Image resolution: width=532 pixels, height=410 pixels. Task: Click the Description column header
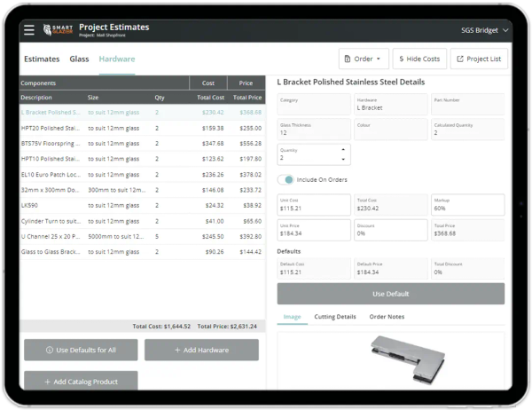point(36,98)
